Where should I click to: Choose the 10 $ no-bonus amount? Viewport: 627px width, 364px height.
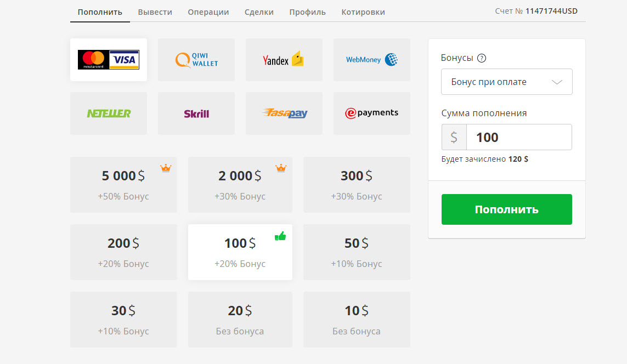(357, 320)
